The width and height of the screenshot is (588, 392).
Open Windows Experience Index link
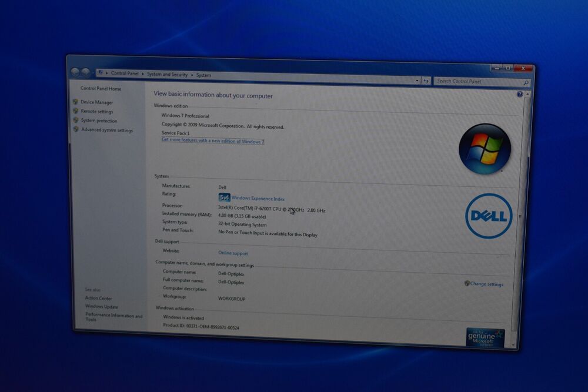click(258, 199)
